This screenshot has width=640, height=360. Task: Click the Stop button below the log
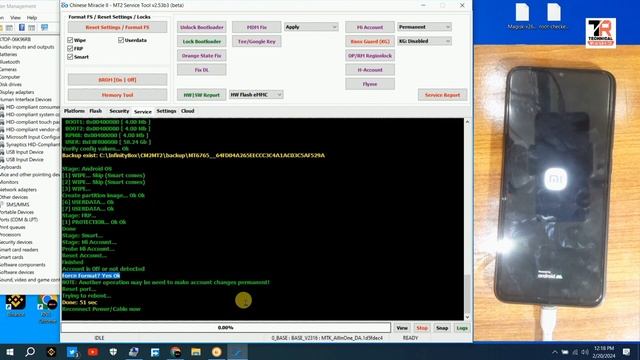pos(422,328)
